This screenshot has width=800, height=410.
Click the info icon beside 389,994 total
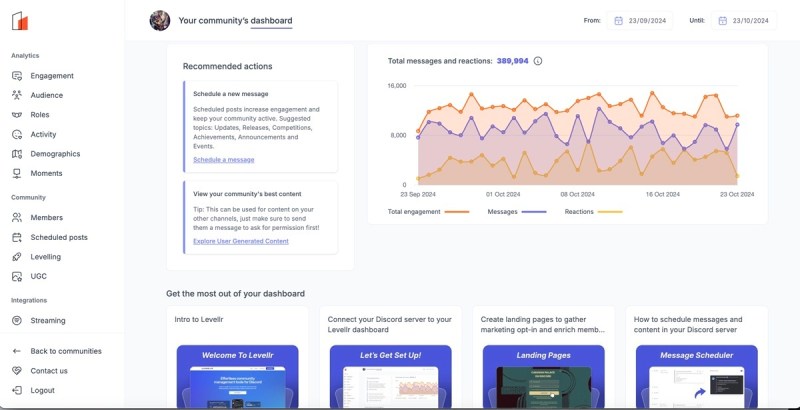click(538, 61)
